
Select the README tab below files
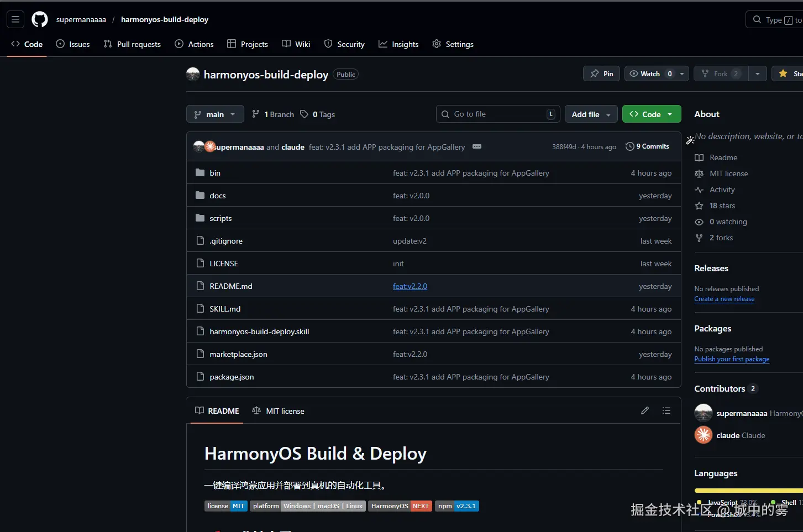click(x=217, y=411)
